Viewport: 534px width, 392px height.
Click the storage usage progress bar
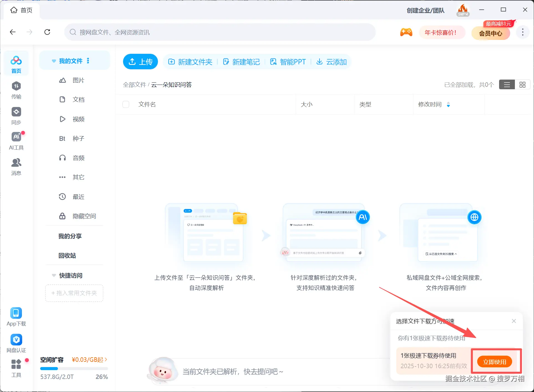coord(74,369)
